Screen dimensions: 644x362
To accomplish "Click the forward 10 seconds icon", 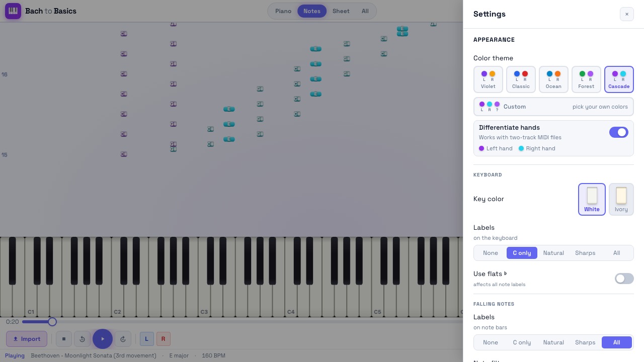I will coord(123,339).
